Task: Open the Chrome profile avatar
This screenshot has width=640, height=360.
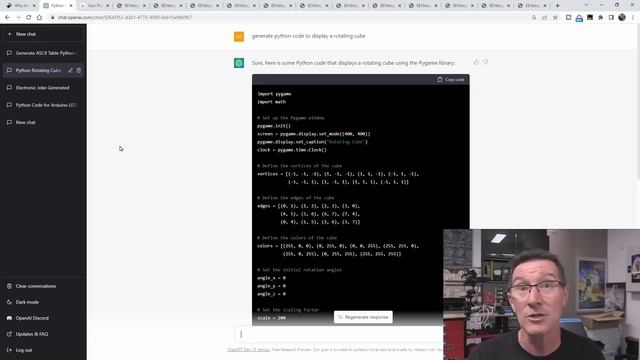Action: pyautogui.click(x=622, y=18)
